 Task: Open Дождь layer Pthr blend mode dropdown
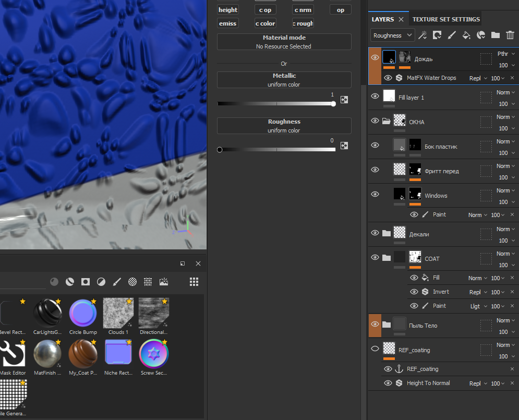(506, 54)
